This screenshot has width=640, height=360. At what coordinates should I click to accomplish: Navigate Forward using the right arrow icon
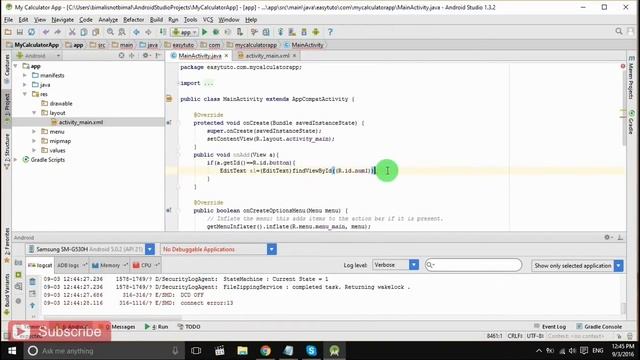click(148, 32)
